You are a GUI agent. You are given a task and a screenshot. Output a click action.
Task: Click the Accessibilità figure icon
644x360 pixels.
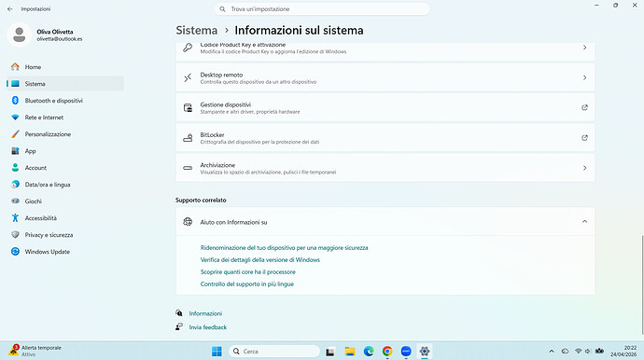tap(15, 218)
